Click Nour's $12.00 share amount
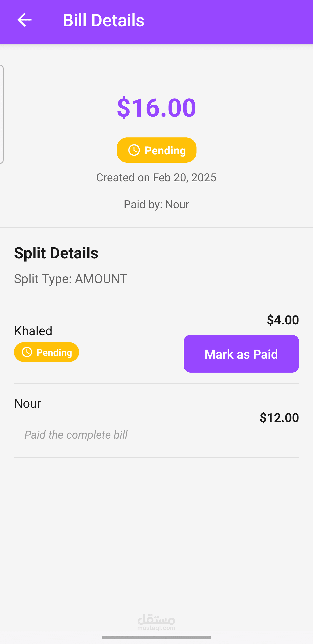 tap(279, 418)
